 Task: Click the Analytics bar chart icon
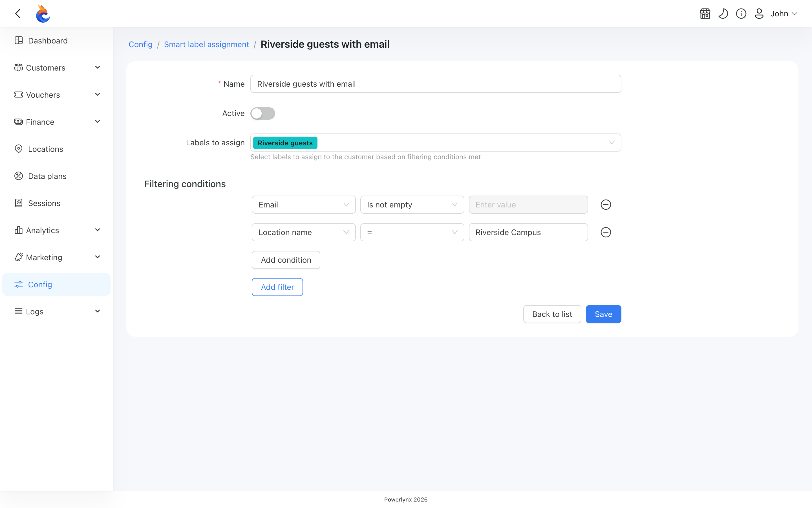click(18, 230)
